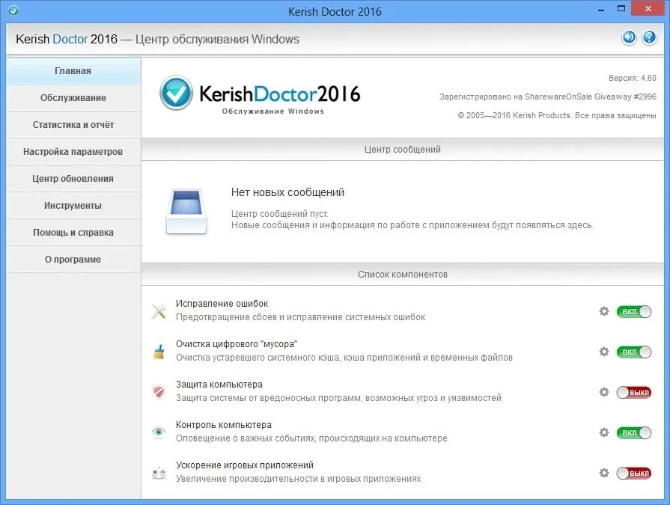Viewport: 670px width, 505px height.
Task: Click the empty inbox tray icon
Action: 186,211
